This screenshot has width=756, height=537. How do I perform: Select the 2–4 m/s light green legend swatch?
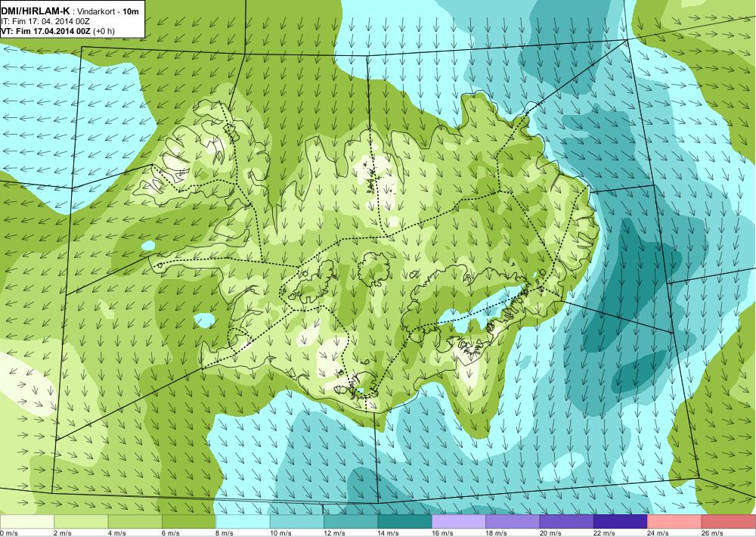pyautogui.click(x=81, y=522)
